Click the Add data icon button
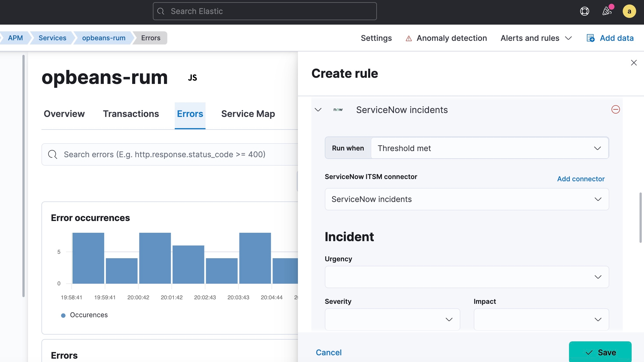Viewport: 644px width, 362px height. tap(591, 37)
